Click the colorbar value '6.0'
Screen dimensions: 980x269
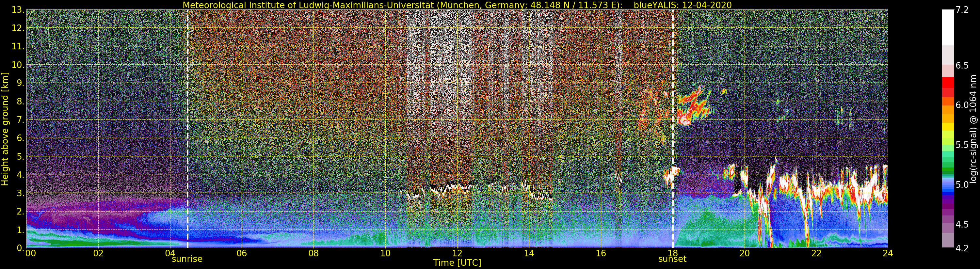point(962,105)
